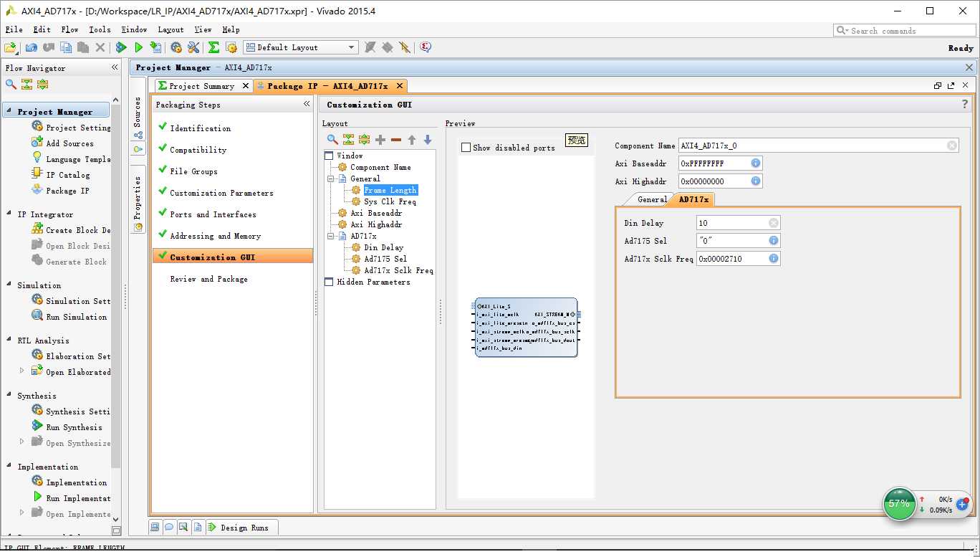Click the help question mark in Customization GUI
The image size is (980, 557).
pos(964,105)
